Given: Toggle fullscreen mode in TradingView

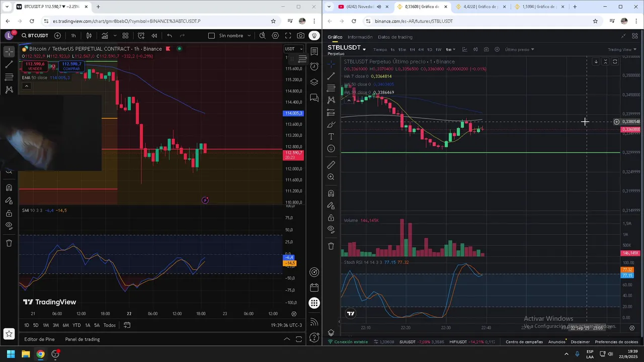Looking at the screenshot, I should coord(288,36).
